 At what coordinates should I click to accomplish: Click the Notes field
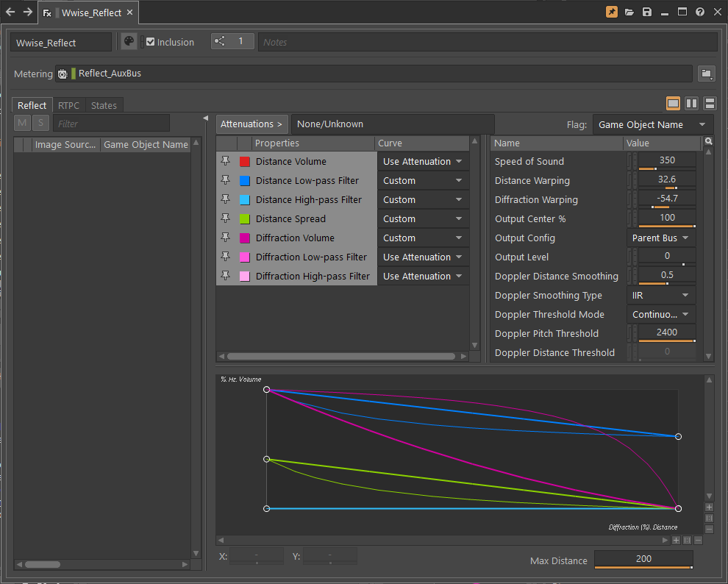[x=488, y=42]
